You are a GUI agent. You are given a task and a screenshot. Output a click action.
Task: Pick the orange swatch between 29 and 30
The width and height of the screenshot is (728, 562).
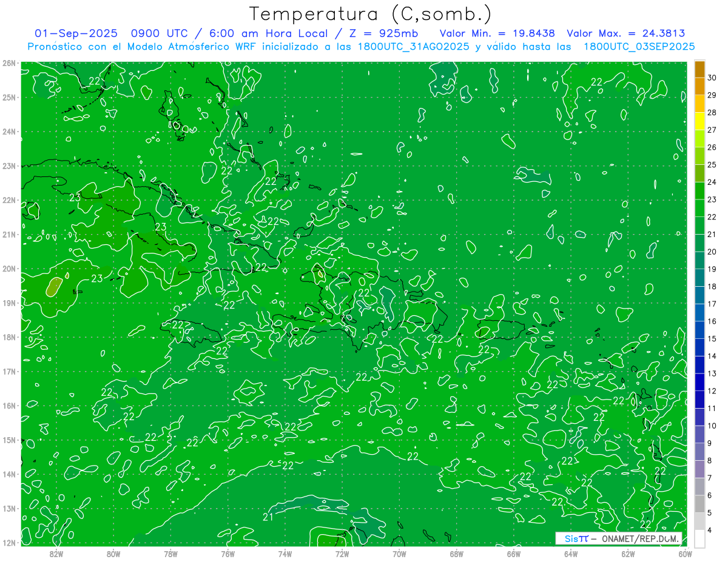click(x=700, y=87)
